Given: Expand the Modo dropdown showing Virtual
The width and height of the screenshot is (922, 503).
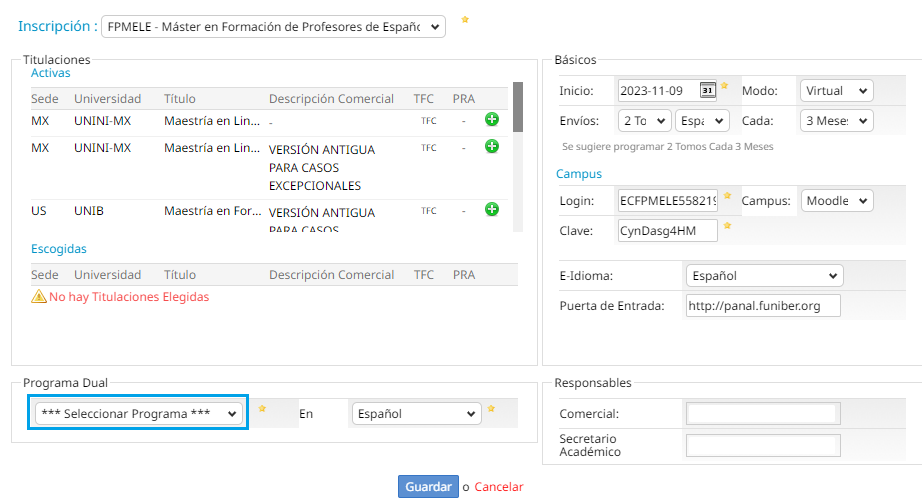Looking at the screenshot, I should [836, 90].
